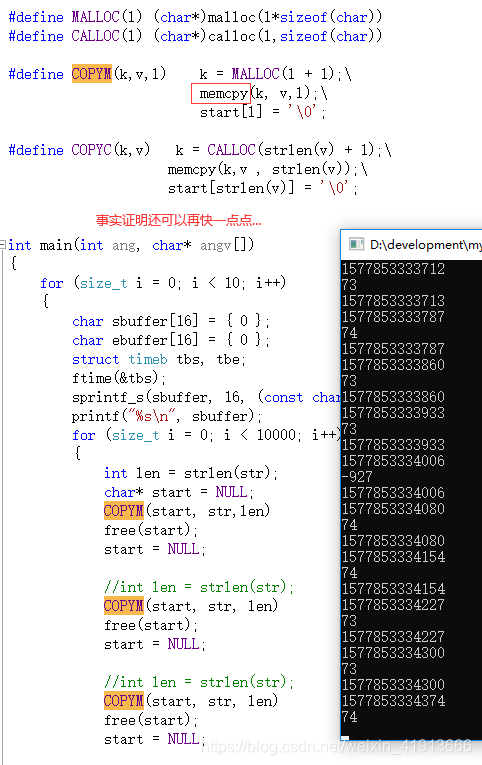Select the #define CALLOC(1) macro line
Screen dimensions: 482x765
click(x=195, y=36)
